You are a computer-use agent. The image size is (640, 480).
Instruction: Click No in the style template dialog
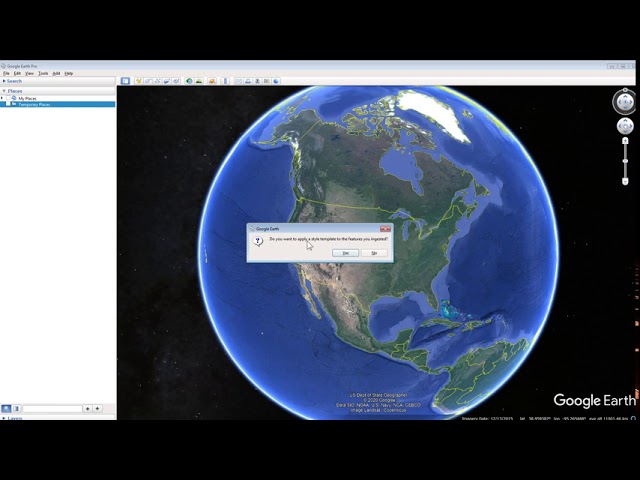click(x=374, y=253)
